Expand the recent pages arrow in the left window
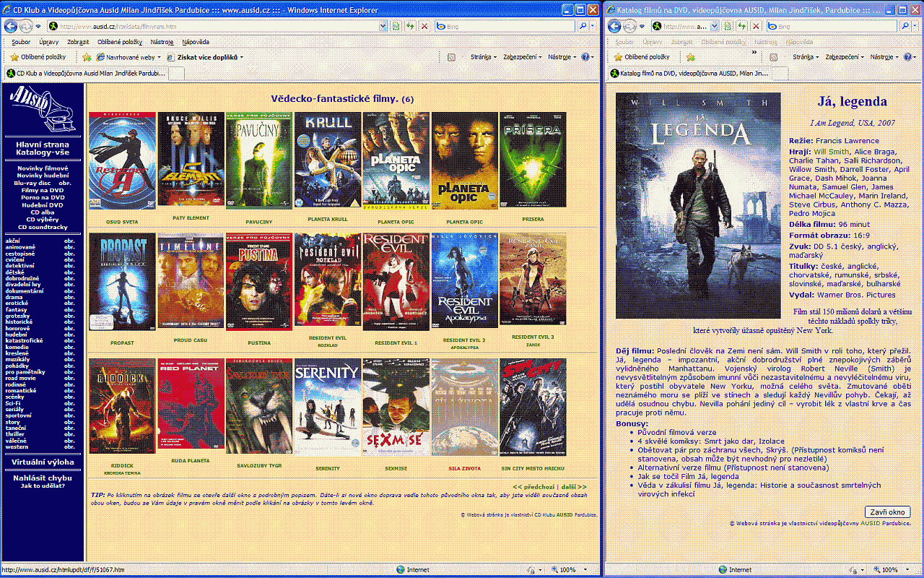This screenshot has height=578, width=924. click(38, 27)
